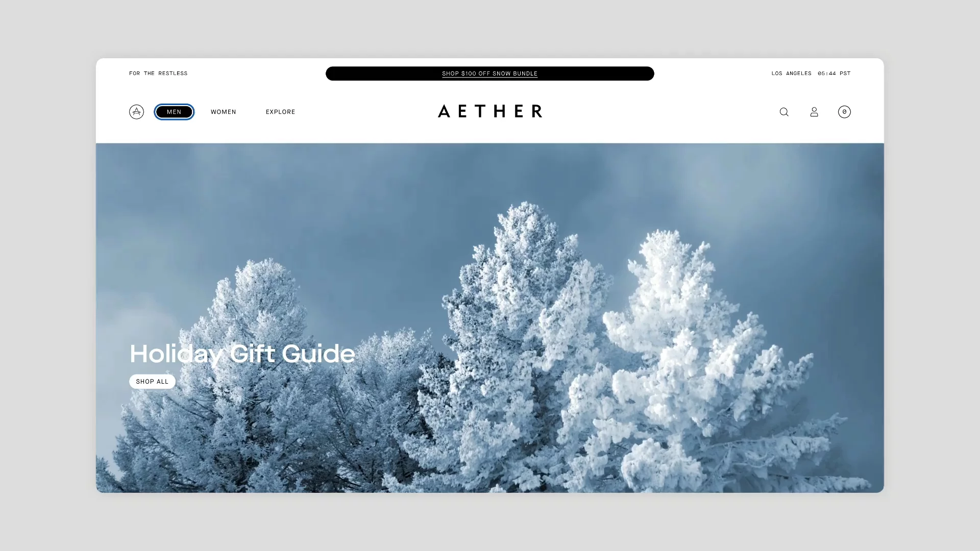The image size is (980, 551).
Task: Click the WOMEN menu item
Action: (224, 111)
